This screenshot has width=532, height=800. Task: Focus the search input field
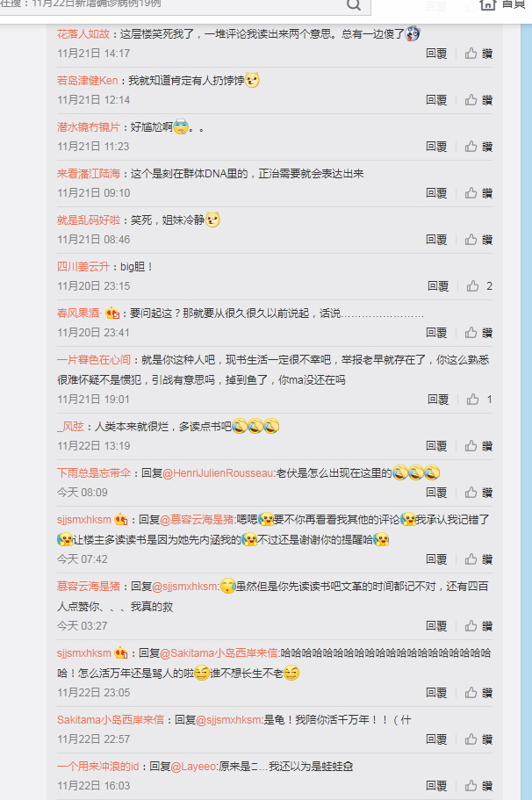pos(171,4)
